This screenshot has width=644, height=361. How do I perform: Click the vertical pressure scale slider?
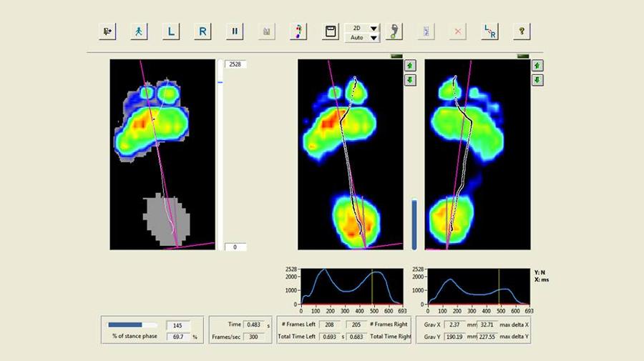(220, 154)
